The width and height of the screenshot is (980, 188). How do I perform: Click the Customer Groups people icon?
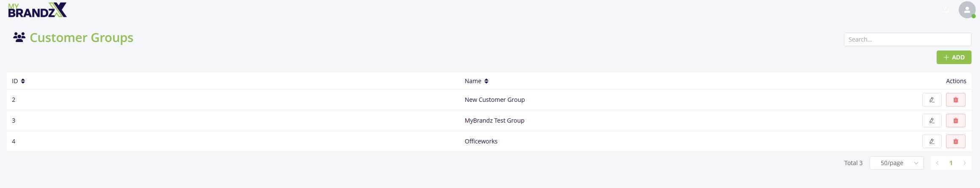click(19, 37)
